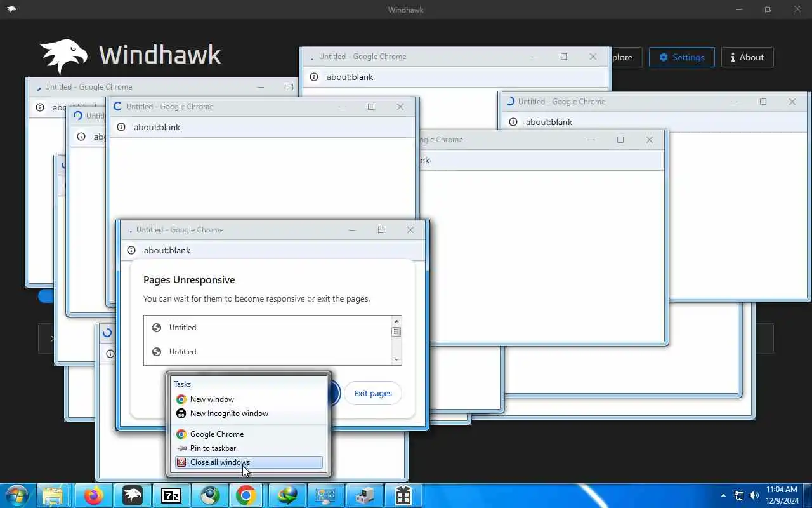Click site info icon in Pages Unresponsive window

click(131, 250)
